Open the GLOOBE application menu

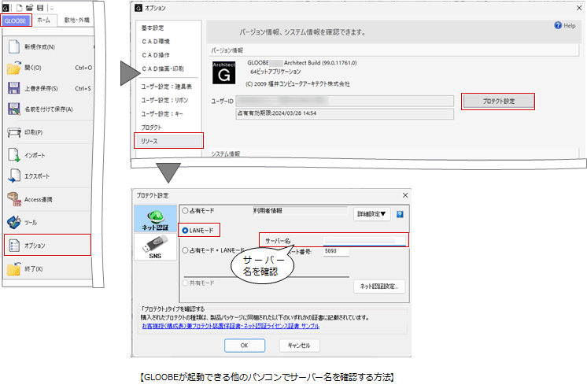16,21
